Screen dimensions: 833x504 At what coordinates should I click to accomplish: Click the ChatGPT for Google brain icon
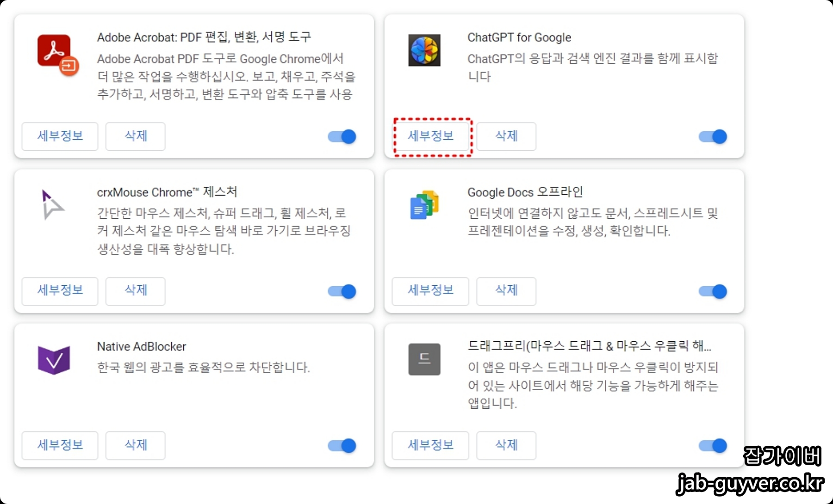[x=424, y=50]
